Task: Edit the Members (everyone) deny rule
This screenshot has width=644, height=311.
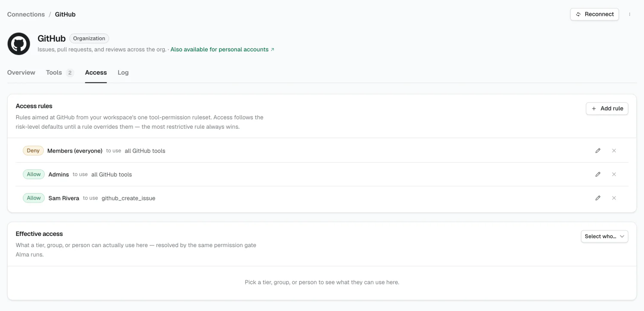Action: pos(598,151)
